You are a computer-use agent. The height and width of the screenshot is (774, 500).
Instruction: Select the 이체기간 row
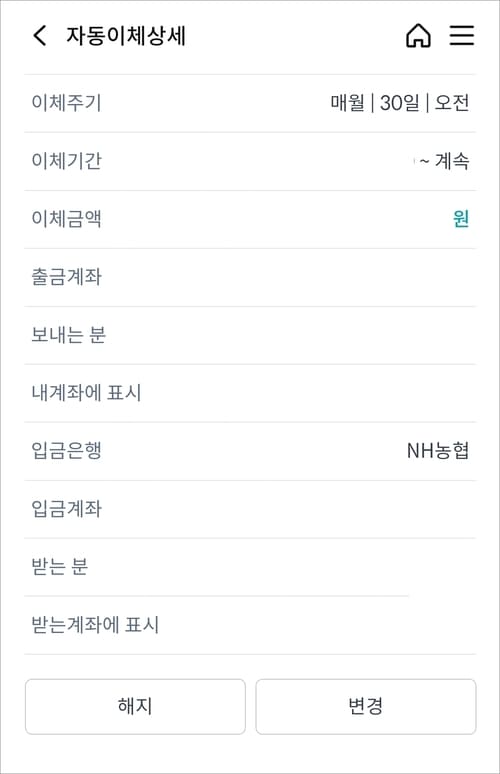(x=250, y=161)
